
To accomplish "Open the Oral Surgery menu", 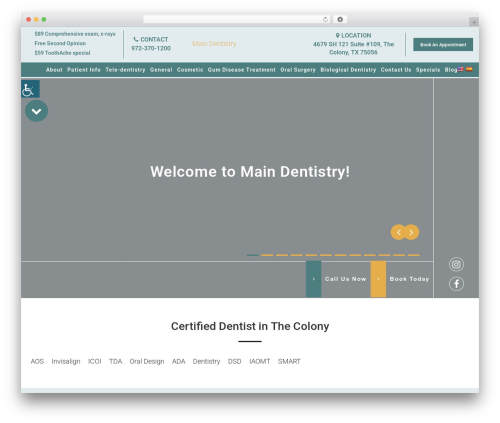I will click(298, 70).
